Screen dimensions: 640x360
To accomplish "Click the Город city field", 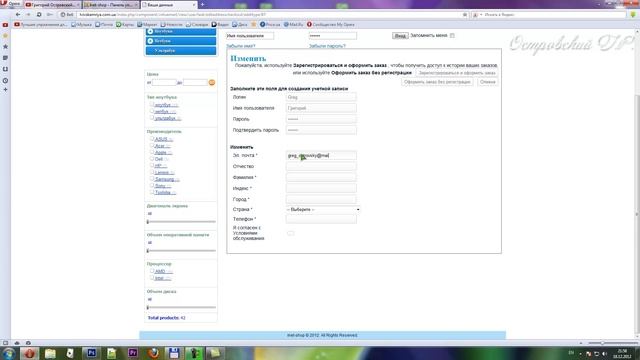I will [321, 199].
